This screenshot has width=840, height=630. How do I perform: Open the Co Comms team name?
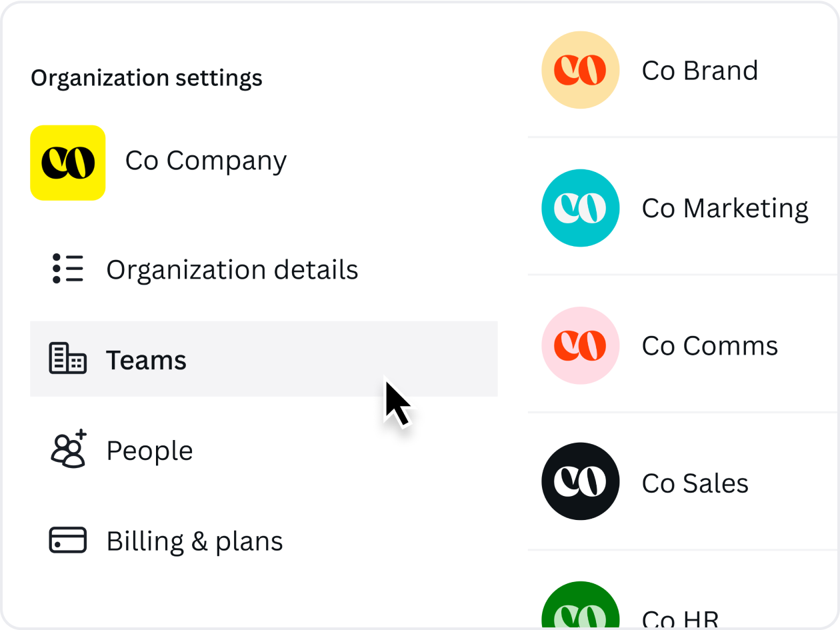(x=709, y=345)
